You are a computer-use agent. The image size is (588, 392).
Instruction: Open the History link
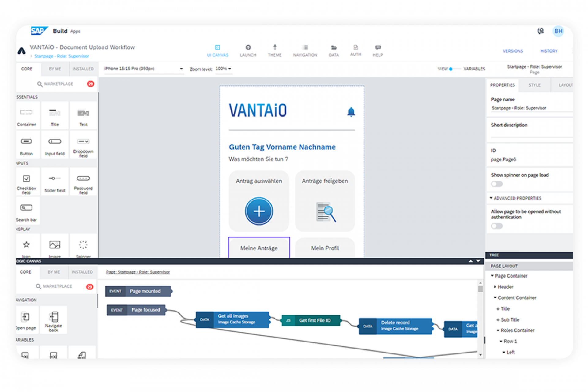[549, 51]
